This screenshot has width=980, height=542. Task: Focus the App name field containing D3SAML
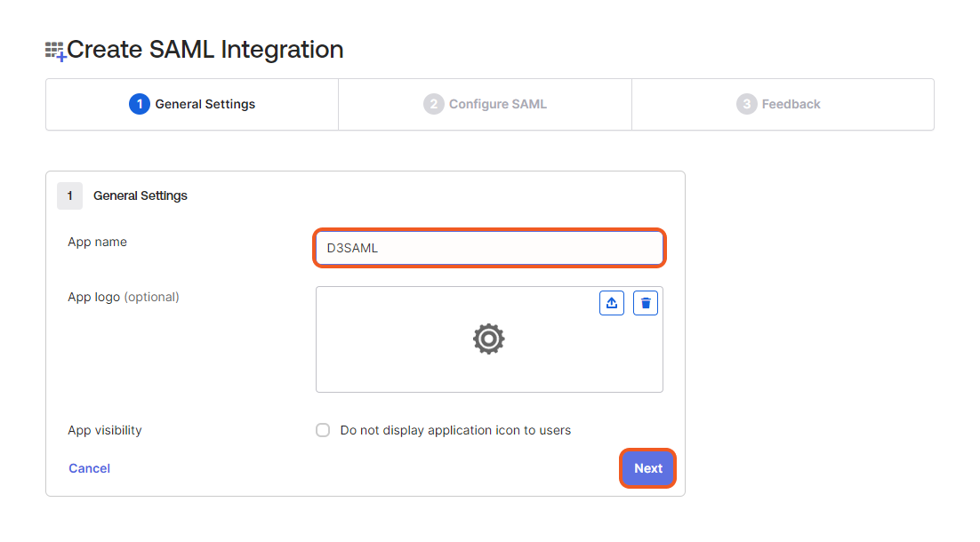(489, 248)
